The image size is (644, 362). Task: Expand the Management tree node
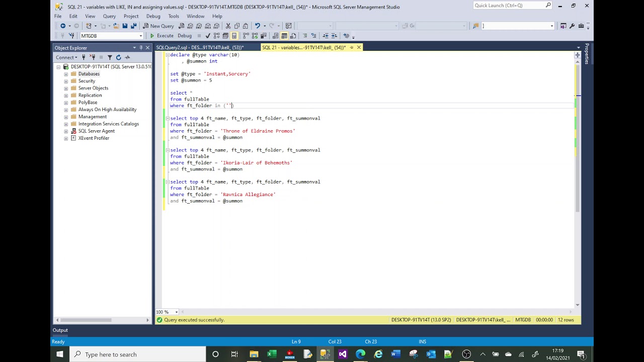tap(66, 117)
